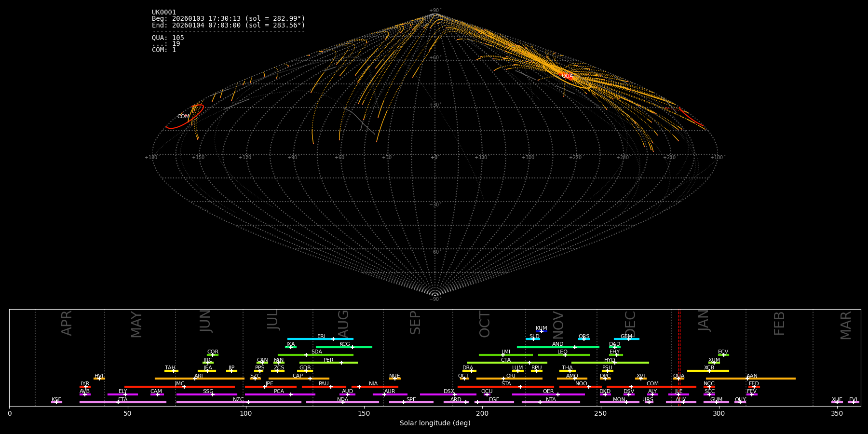The image size is (868, 434).
Task: Click the '...: 19' sporadic count text
Action: pos(166,44)
